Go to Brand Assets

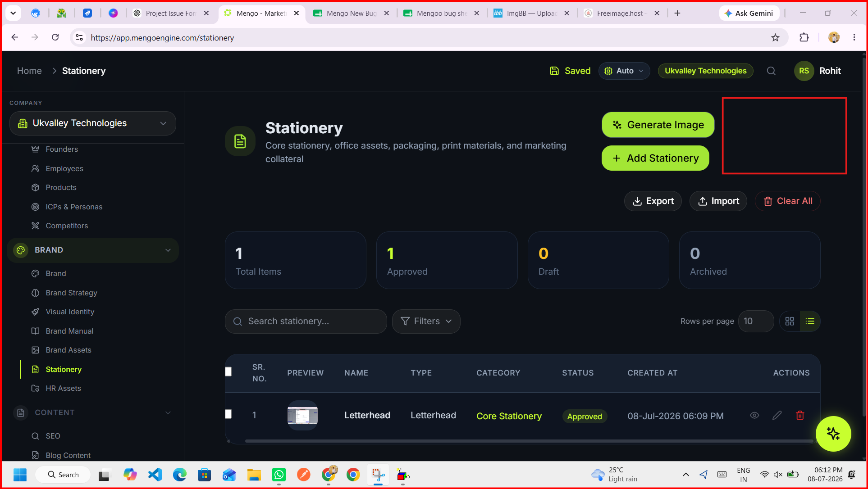(x=69, y=350)
